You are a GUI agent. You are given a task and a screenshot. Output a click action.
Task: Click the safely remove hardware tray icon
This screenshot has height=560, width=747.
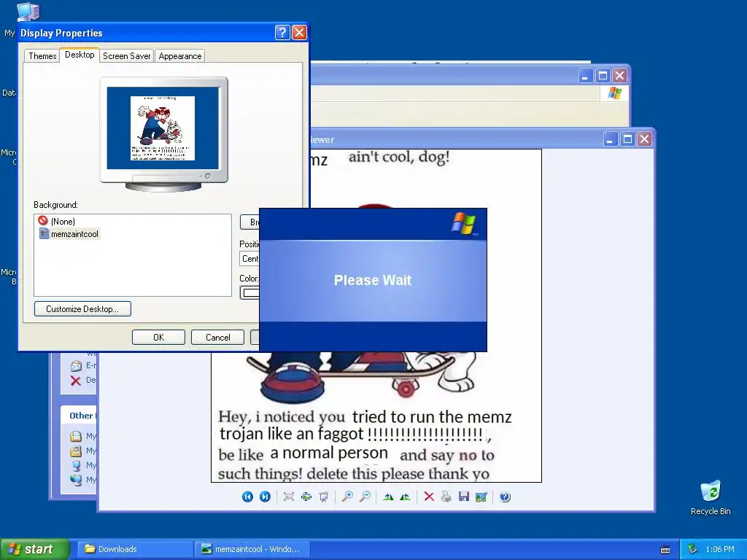[x=693, y=549]
